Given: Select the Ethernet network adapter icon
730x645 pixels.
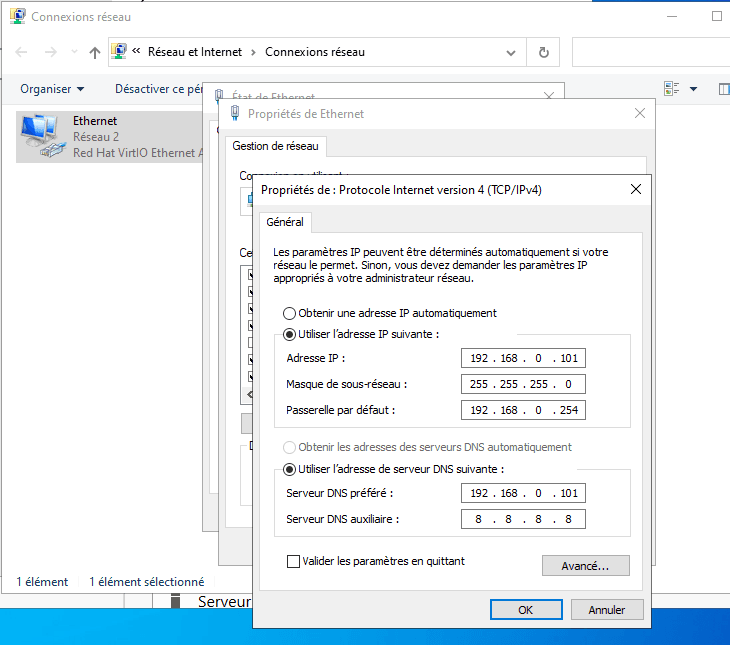Looking at the screenshot, I should pos(39,136).
